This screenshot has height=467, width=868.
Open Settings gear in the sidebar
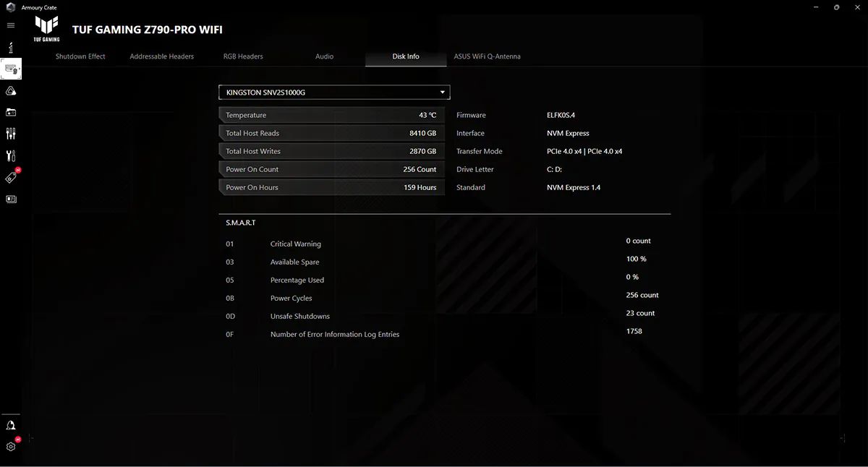pyautogui.click(x=11, y=446)
